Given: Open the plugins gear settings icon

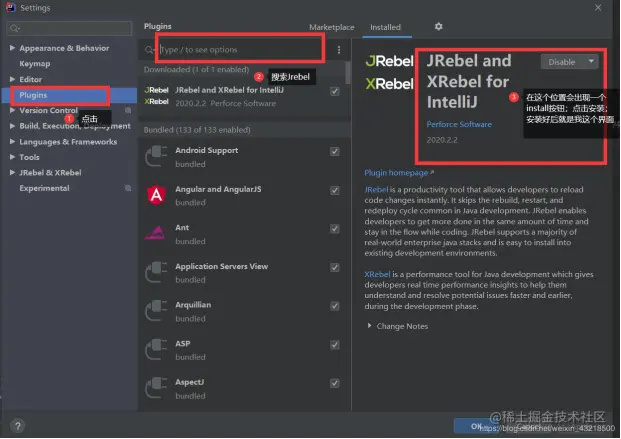Looking at the screenshot, I should [438, 27].
